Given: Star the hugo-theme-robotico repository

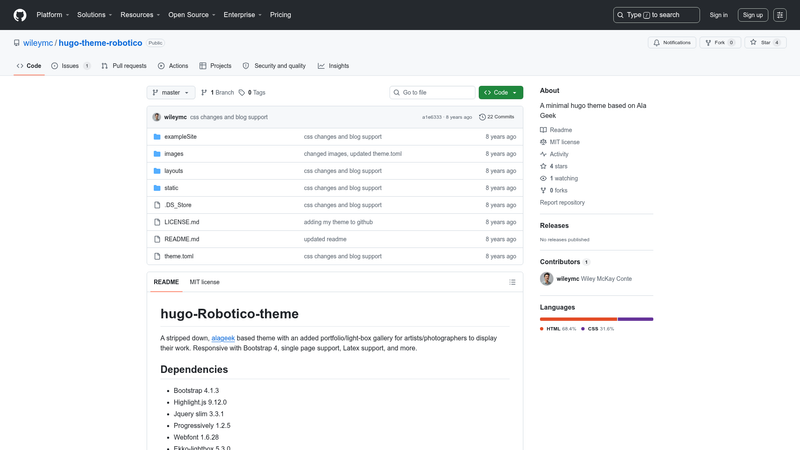Looking at the screenshot, I should pos(765,43).
